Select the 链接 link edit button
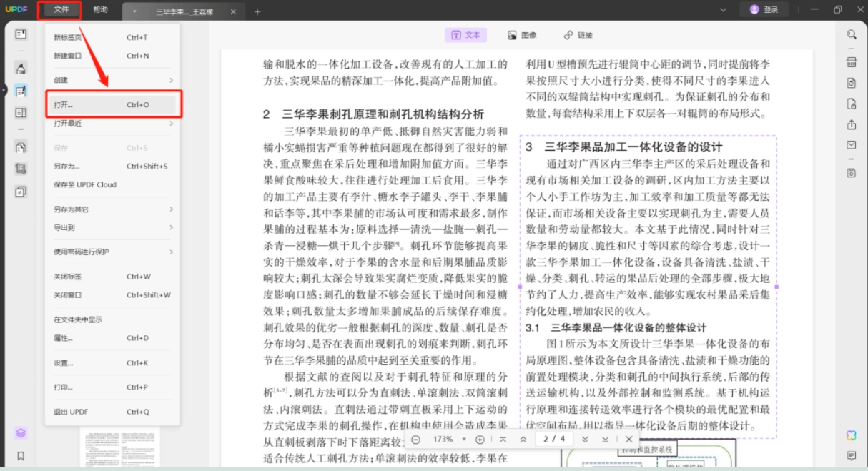This screenshot has height=471, width=868. click(578, 35)
